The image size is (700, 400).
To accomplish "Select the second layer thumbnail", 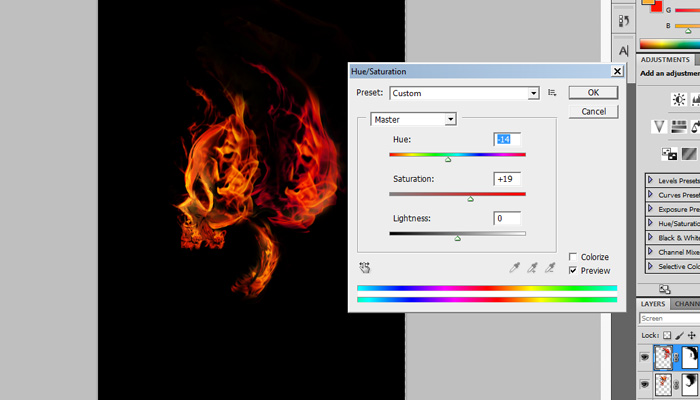I will point(663,385).
